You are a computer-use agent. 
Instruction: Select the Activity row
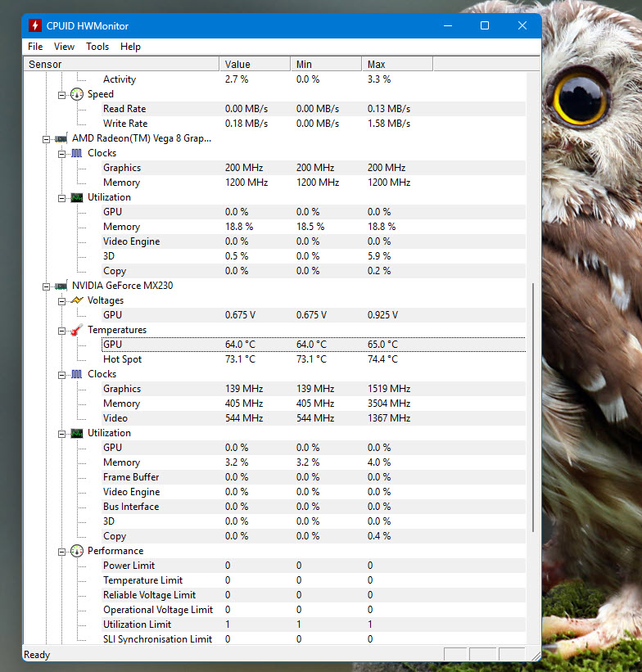314,79
